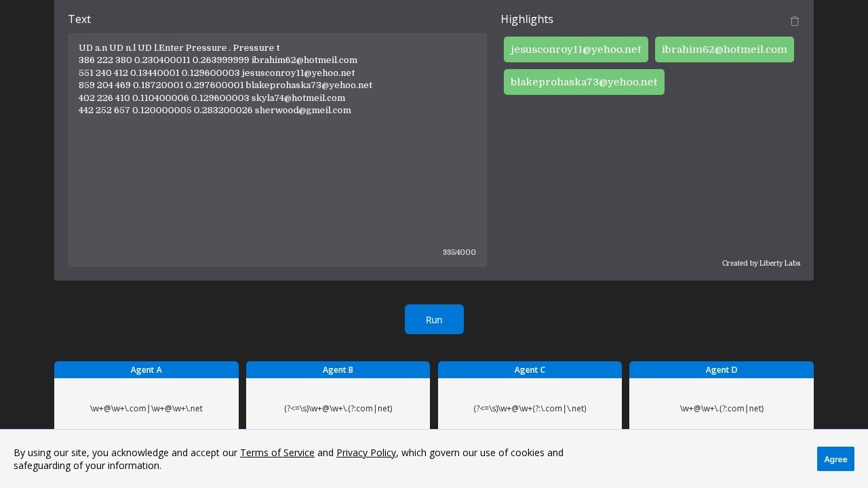Select the Agent C header
The image size is (868, 488).
[530, 370]
